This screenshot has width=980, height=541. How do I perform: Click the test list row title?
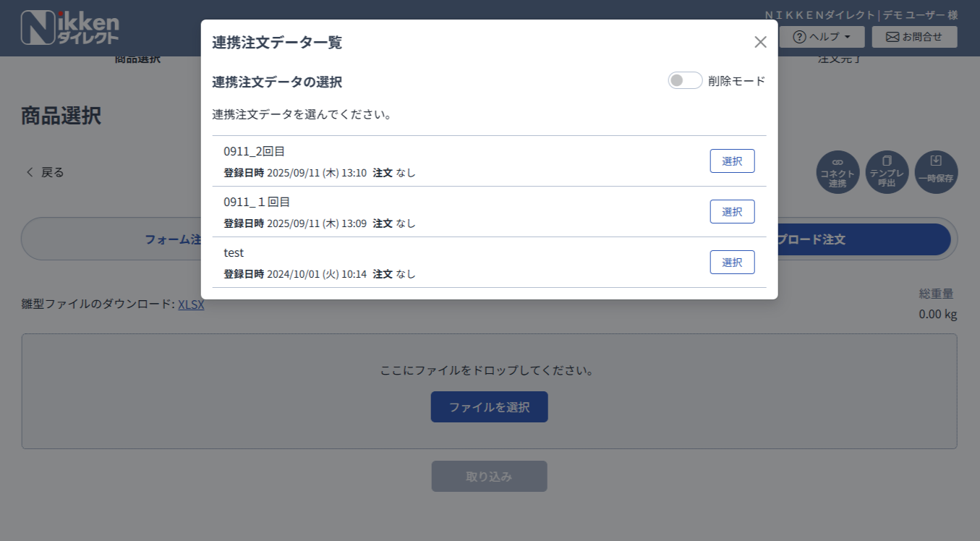coord(234,252)
